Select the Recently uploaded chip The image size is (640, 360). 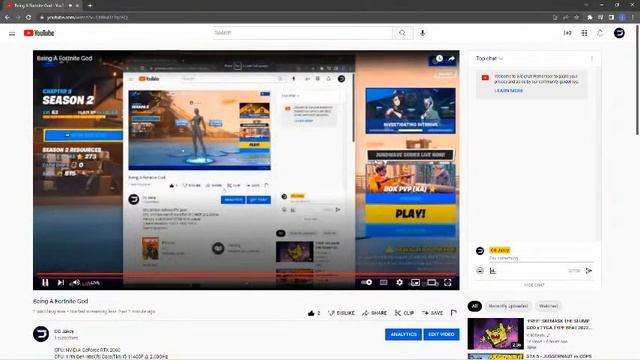pyautogui.click(x=508, y=306)
